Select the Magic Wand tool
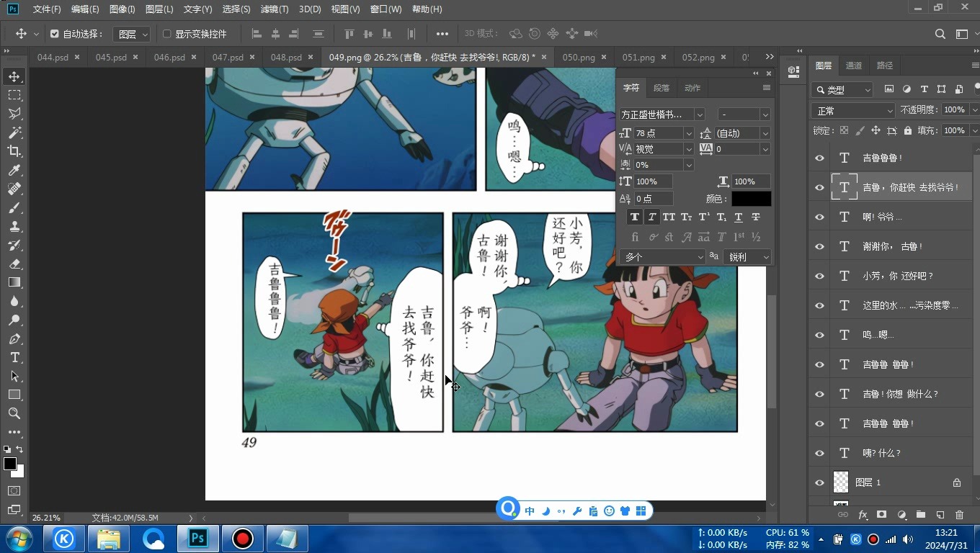Image resolution: width=980 pixels, height=553 pixels. click(x=14, y=132)
